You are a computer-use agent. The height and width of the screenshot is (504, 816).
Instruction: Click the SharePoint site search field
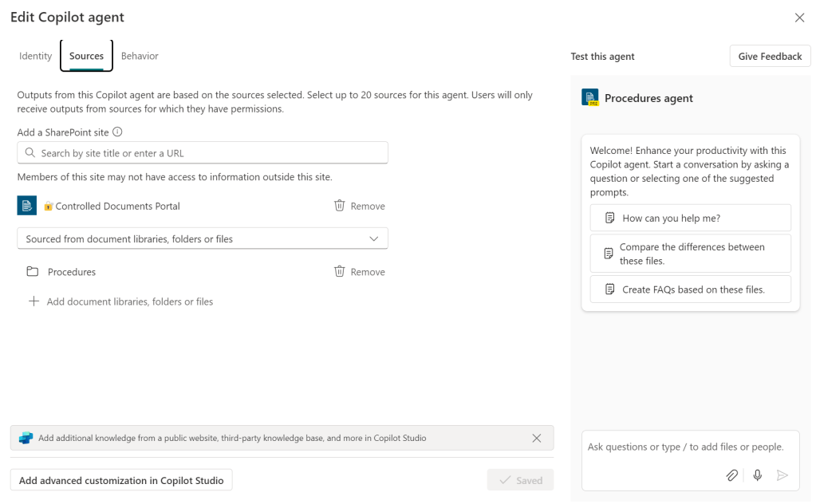pos(203,153)
